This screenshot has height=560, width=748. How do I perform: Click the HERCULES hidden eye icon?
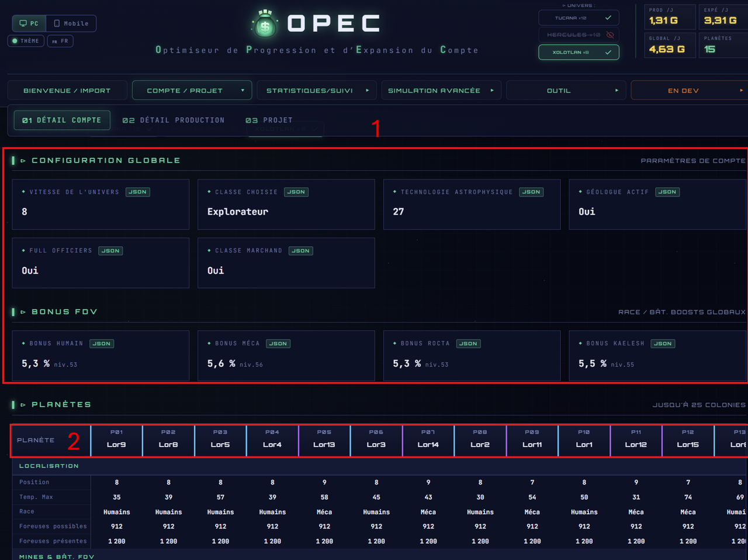610,35
